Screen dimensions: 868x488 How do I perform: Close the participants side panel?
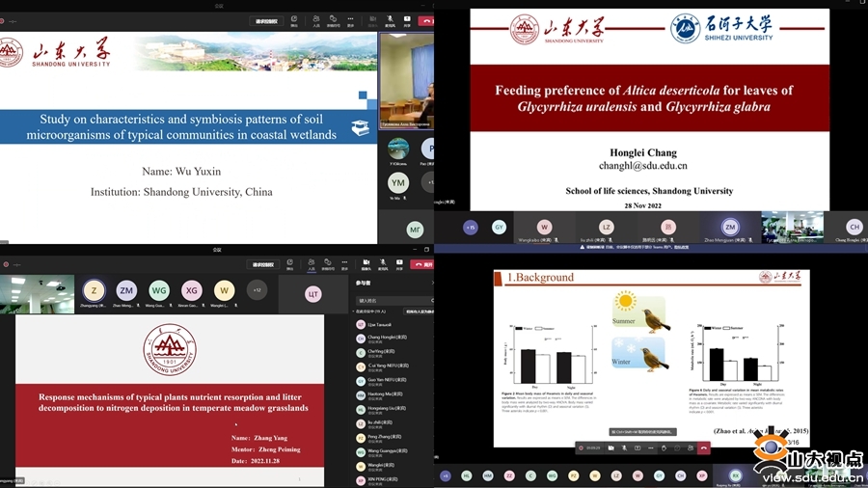tap(432, 283)
